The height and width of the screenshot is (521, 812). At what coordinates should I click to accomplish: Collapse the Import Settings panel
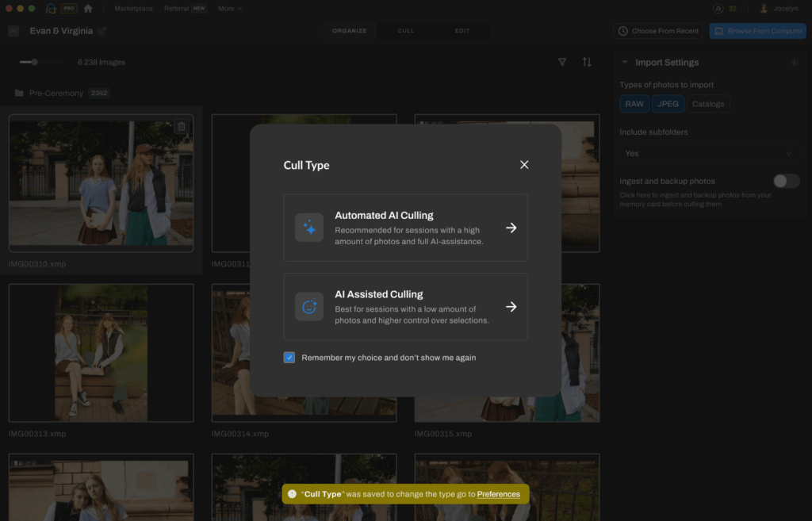coord(626,61)
